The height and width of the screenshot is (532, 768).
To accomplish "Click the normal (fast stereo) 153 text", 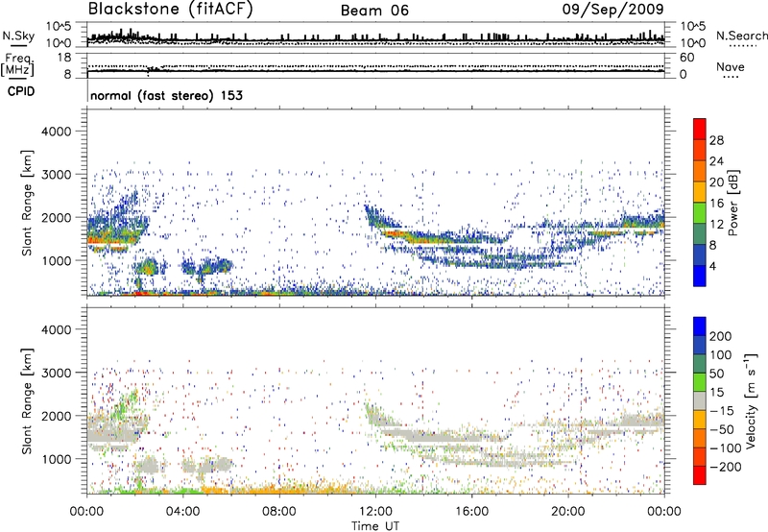I will (166, 95).
